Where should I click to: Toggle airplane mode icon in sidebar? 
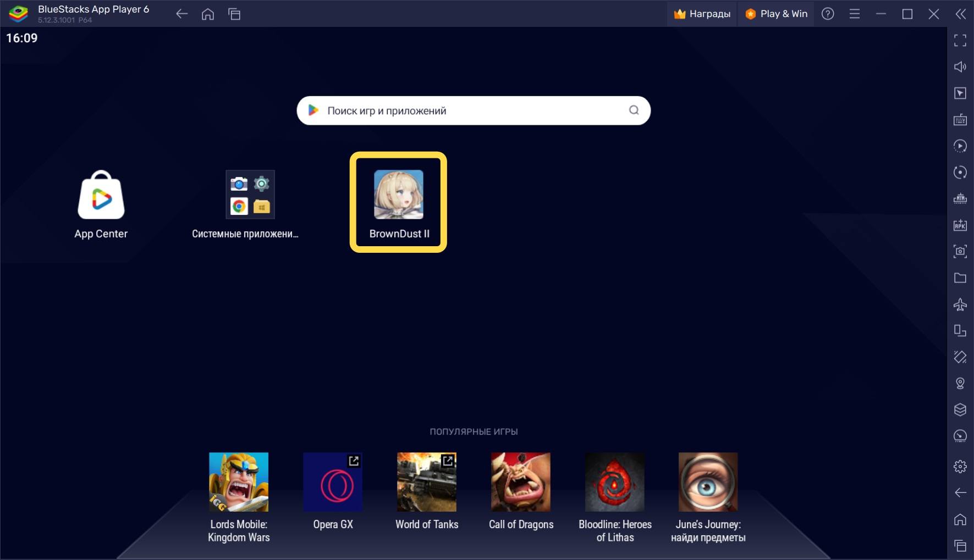[x=960, y=304]
